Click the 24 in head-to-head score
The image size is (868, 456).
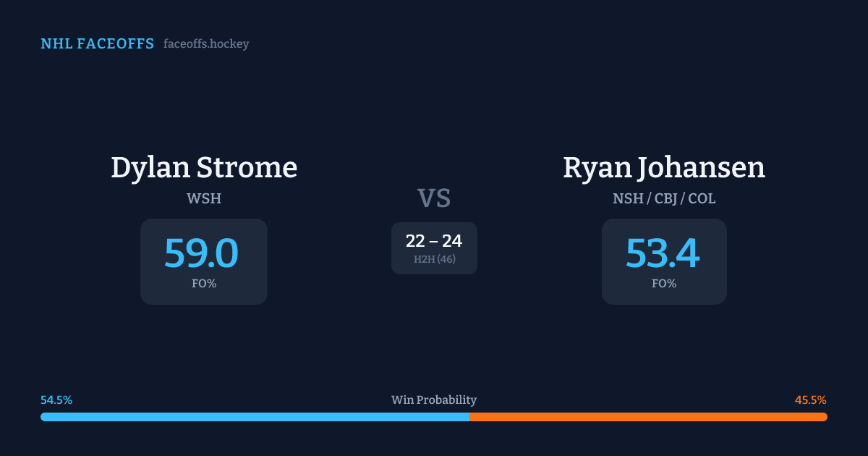pyautogui.click(x=452, y=241)
